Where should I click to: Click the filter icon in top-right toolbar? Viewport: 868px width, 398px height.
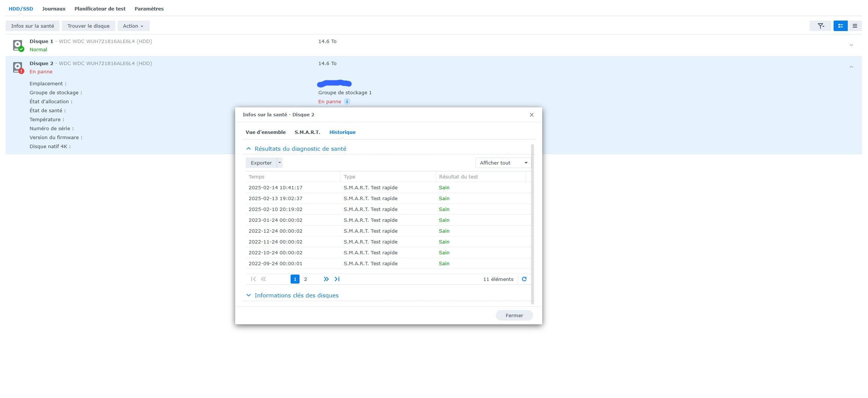tap(820, 26)
